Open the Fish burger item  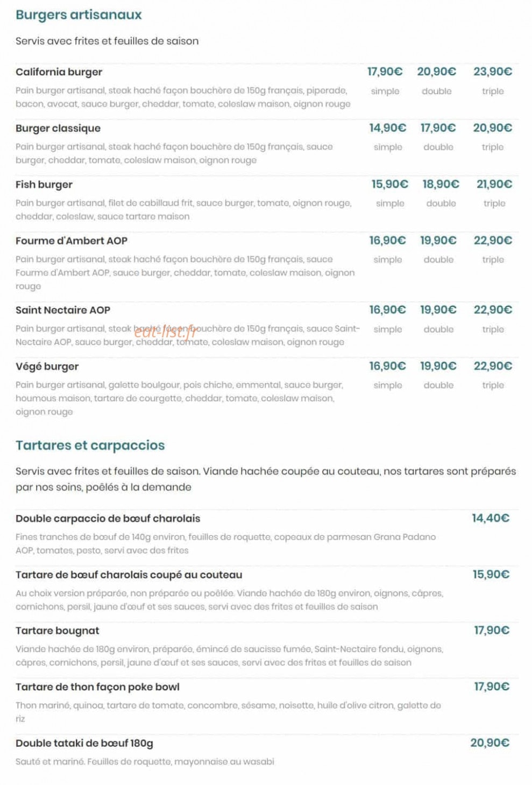[44, 185]
